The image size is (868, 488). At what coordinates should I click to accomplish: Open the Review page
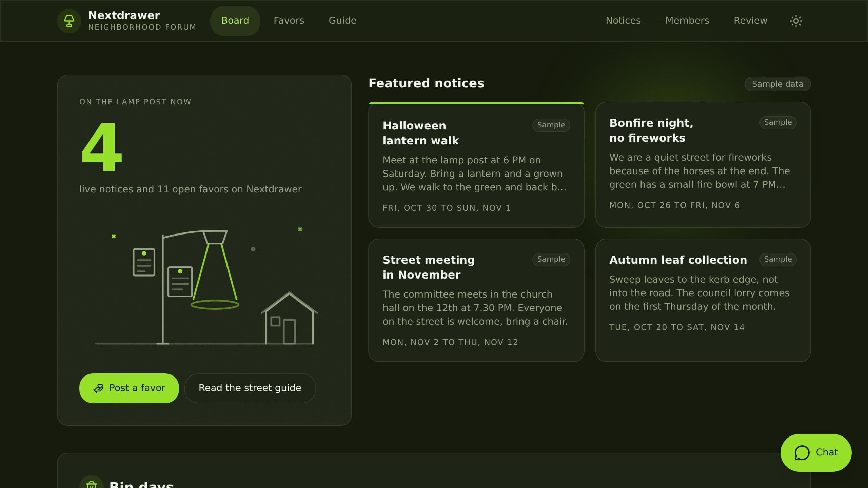tap(750, 21)
